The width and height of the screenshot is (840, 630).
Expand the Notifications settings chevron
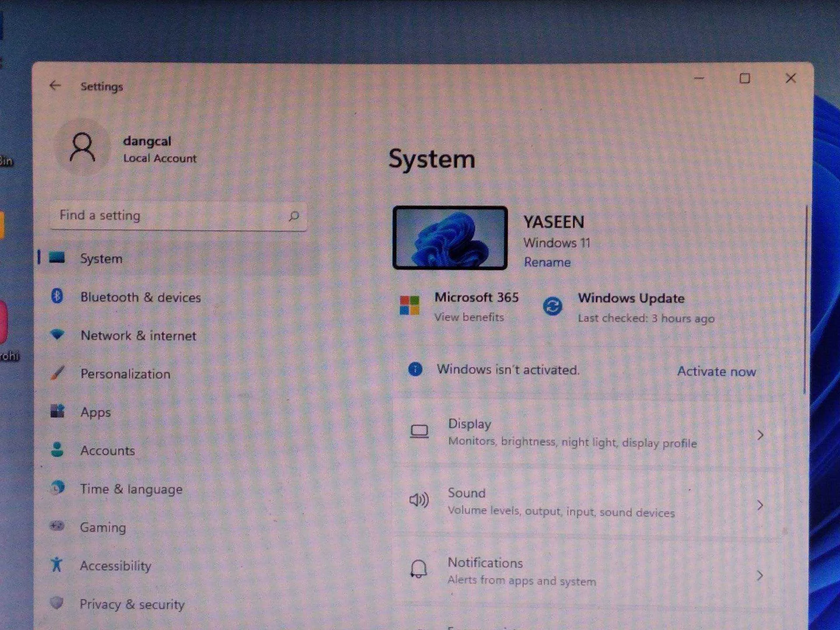[759, 575]
